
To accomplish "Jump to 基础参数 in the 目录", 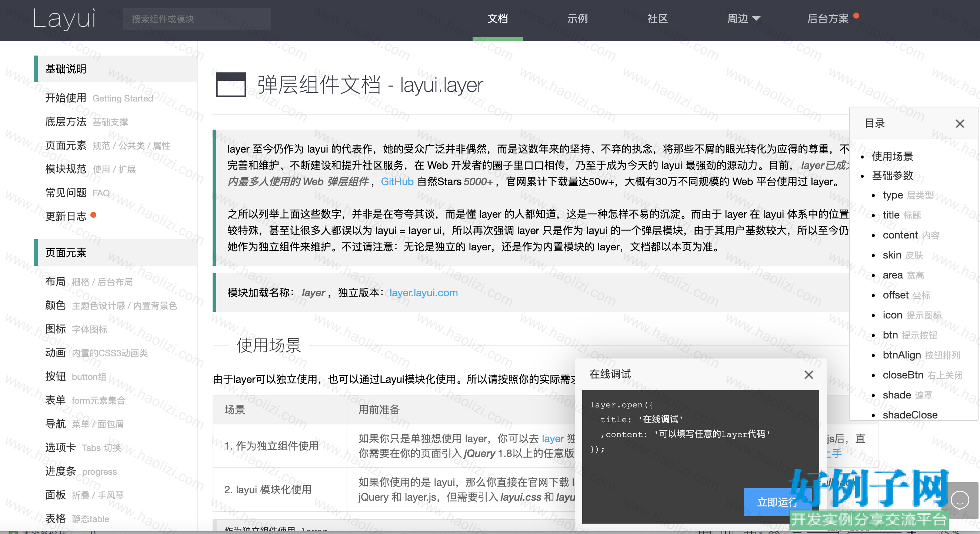I will 892,176.
